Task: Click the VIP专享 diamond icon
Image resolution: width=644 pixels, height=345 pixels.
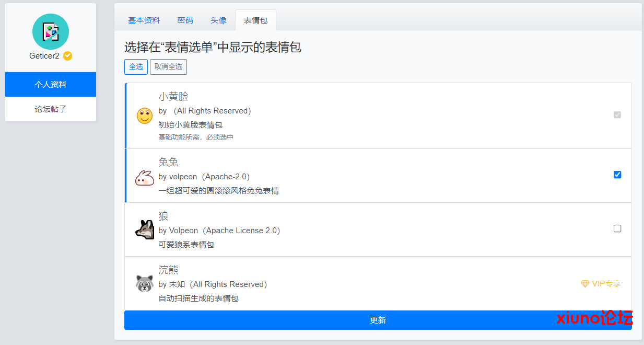Action: click(x=585, y=284)
